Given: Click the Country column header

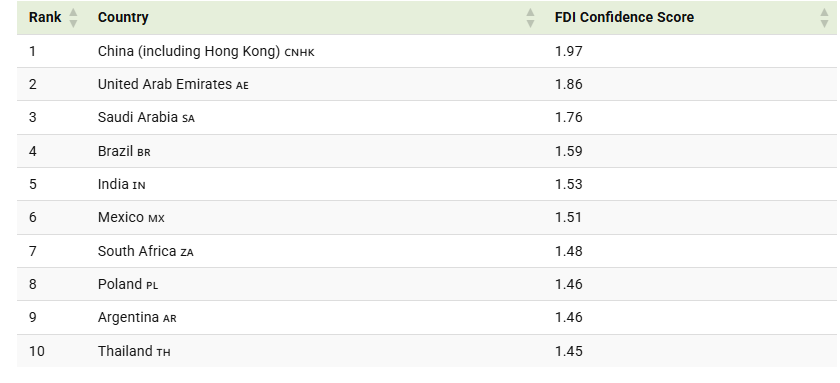Looking at the screenshot, I should coord(123,17).
